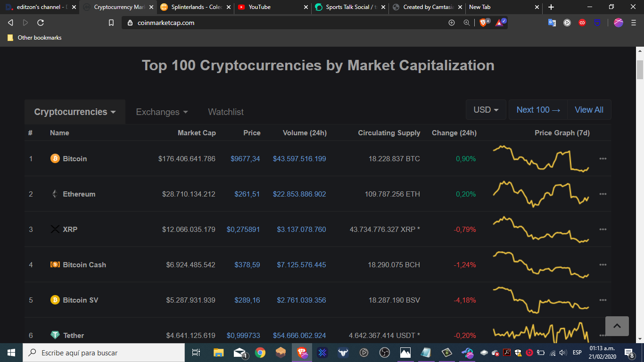This screenshot has width=644, height=362.
Task: Open the Windows Start menu
Action: coord(11,353)
